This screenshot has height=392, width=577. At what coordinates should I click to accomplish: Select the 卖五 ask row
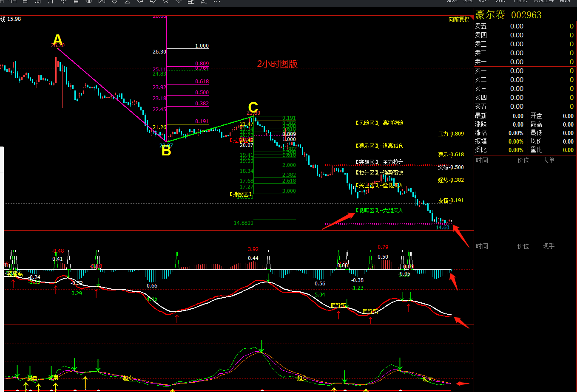click(x=525, y=26)
